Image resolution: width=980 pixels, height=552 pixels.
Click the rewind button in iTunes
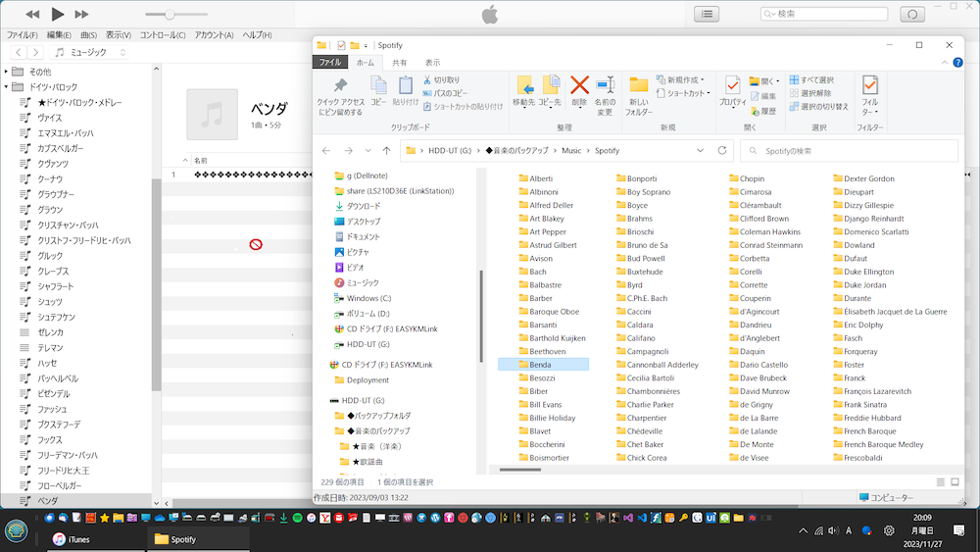(32, 15)
